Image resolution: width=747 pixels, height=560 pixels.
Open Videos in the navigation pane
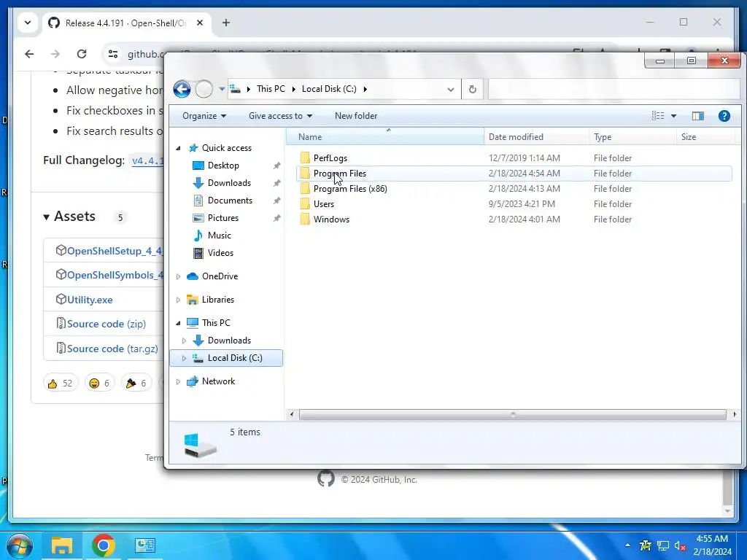pos(220,253)
